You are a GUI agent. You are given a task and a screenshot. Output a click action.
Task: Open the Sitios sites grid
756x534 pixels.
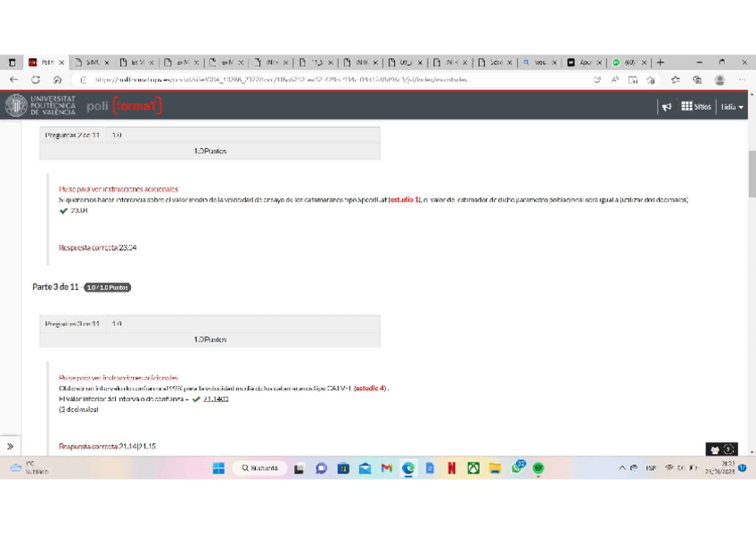coord(696,106)
